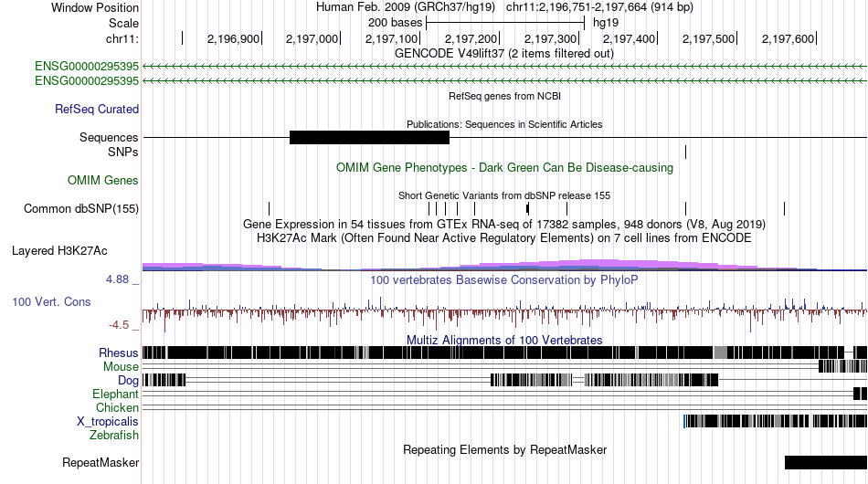This screenshot has height=484, width=868.
Task: Click the PhyloP -4.5 lower scale value
Action: coord(119,325)
